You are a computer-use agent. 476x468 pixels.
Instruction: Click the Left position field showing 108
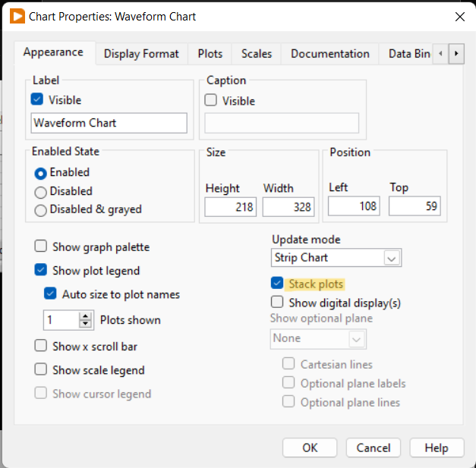coord(354,206)
